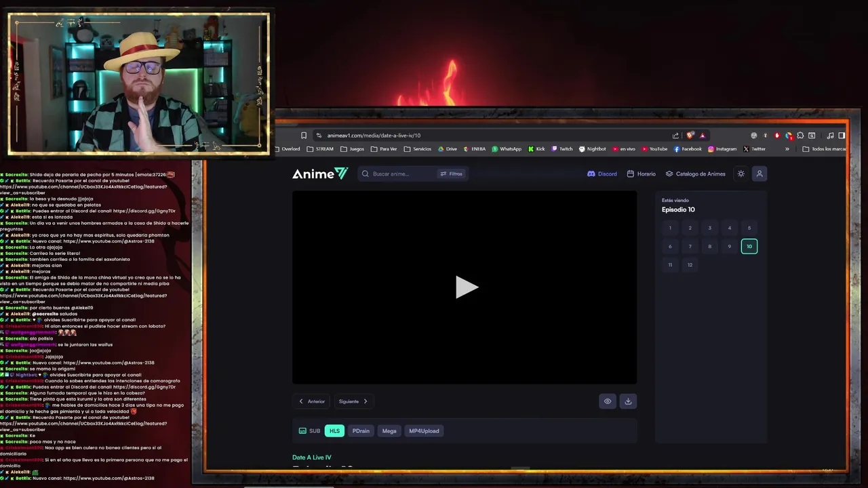Expand the bookmarks overflow chevron
This screenshot has width=868, height=488.
click(x=787, y=149)
